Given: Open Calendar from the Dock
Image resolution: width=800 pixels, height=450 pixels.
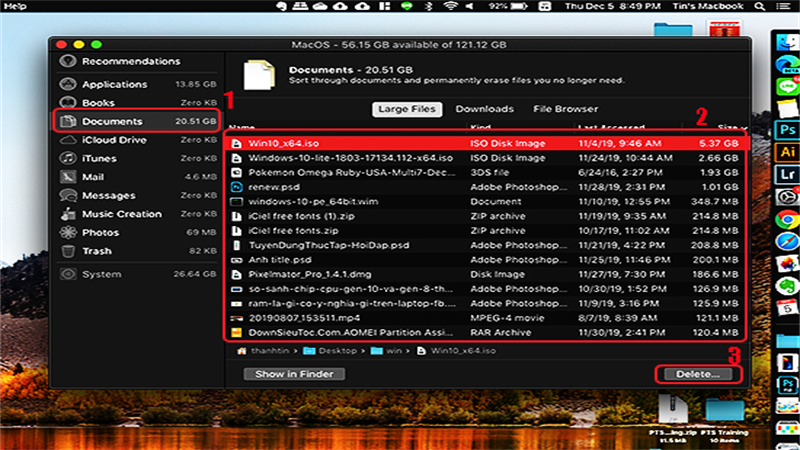Looking at the screenshot, I should (787, 308).
